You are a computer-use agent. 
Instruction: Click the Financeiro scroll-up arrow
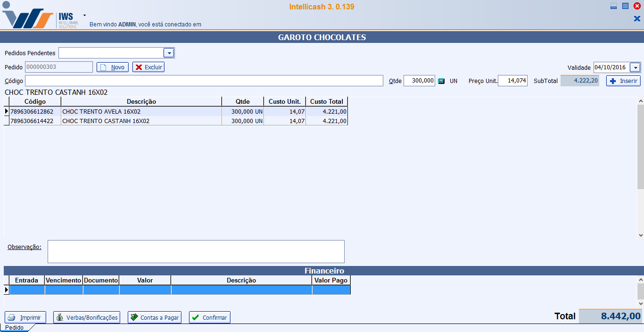coord(641,280)
